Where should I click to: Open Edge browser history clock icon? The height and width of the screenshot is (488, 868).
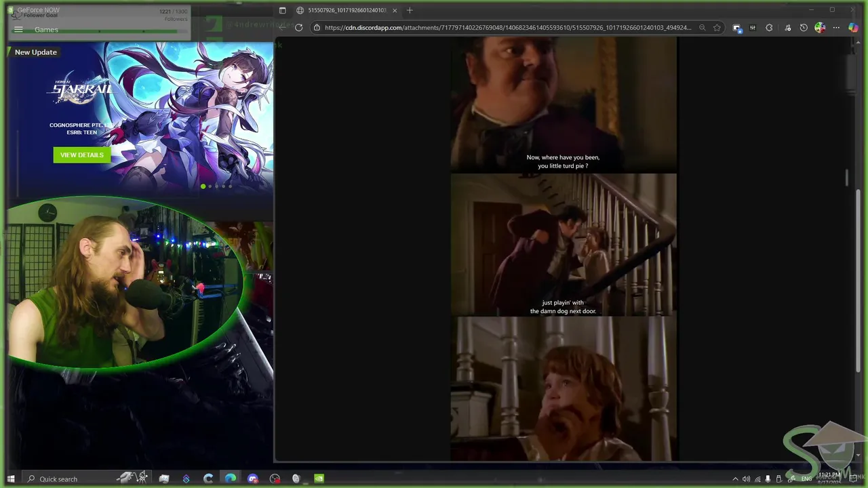tap(804, 28)
